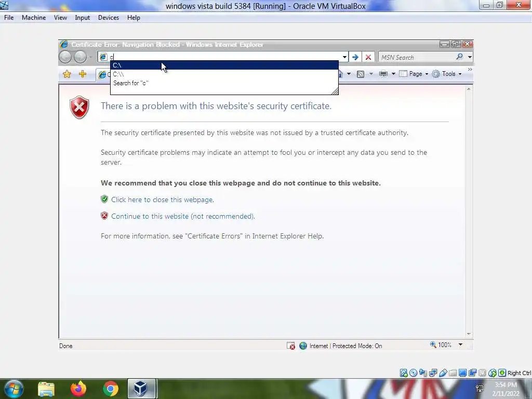Viewport: 532px width, 399px height.
Task: Click the VirtualBox audio indicator icon
Action: click(x=423, y=373)
